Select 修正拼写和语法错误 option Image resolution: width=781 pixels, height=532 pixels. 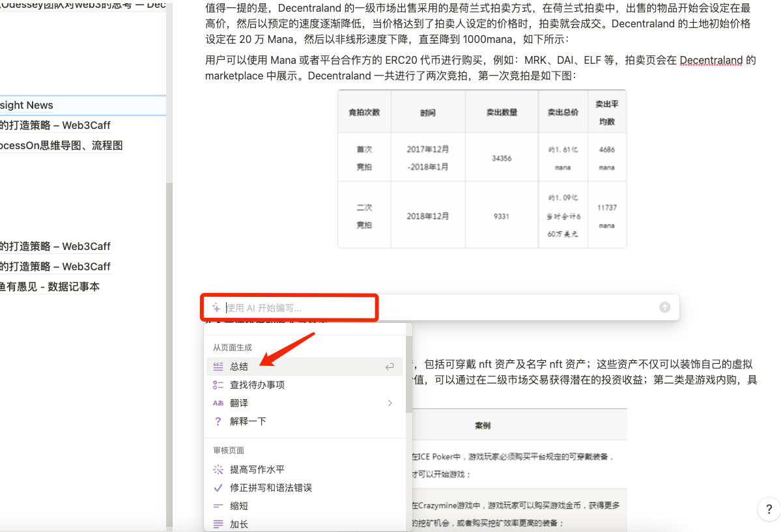(304, 488)
